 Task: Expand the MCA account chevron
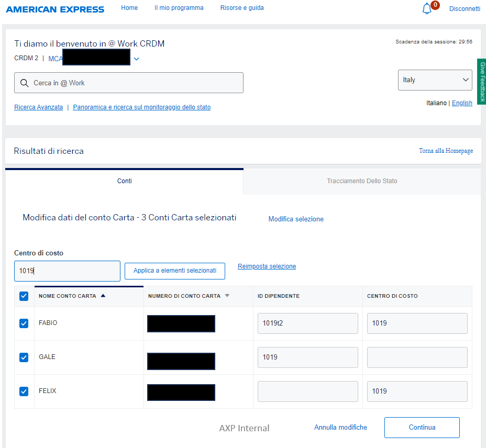pyautogui.click(x=137, y=59)
